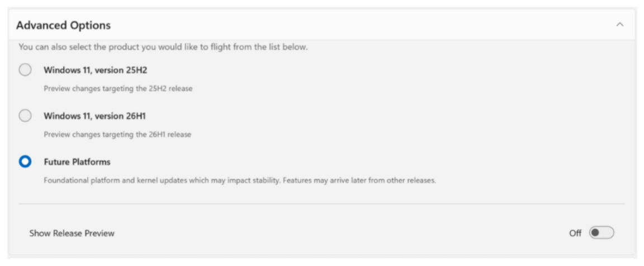Click the divider line above Show Release Preview

(321, 204)
